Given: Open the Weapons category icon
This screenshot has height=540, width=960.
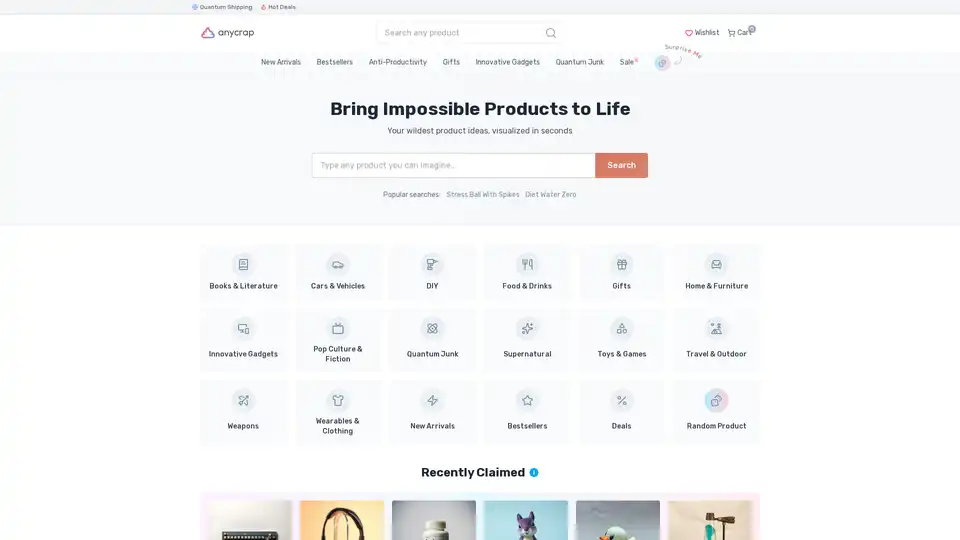Looking at the screenshot, I should 243,400.
